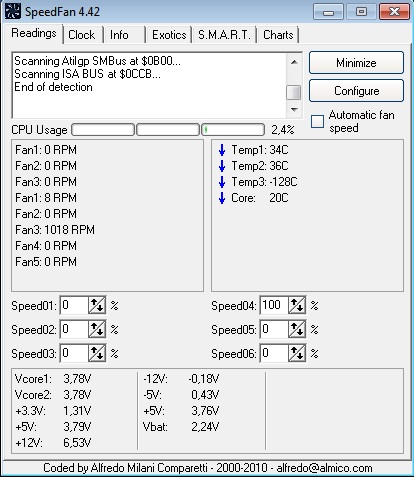
Task: Maximize the SpeedFan window
Action: point(361,12)
